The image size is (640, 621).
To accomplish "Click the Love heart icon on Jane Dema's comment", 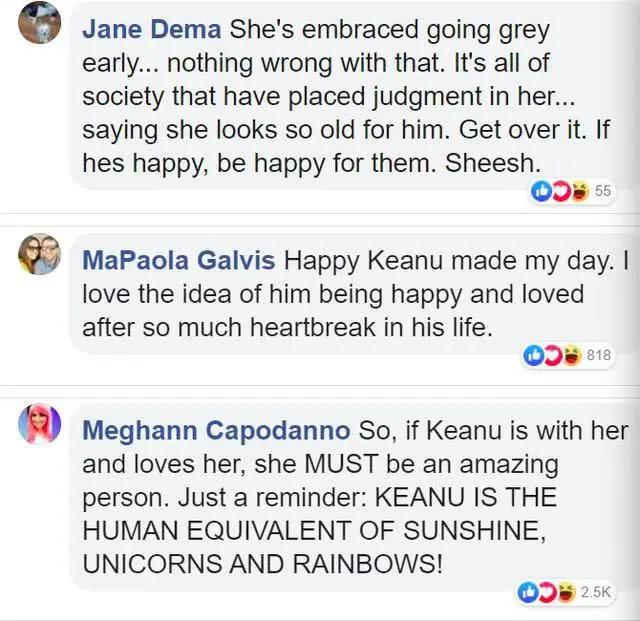I will click(560, 191).
